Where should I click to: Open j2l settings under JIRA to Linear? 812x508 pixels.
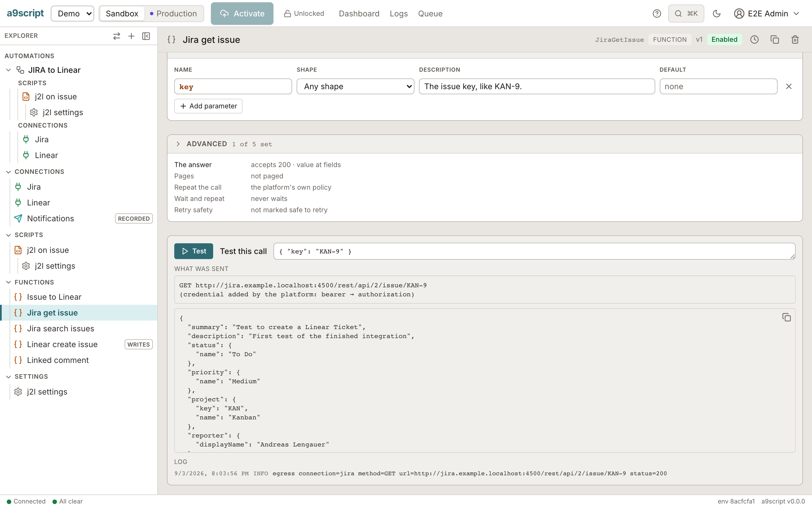coord(63,112)
